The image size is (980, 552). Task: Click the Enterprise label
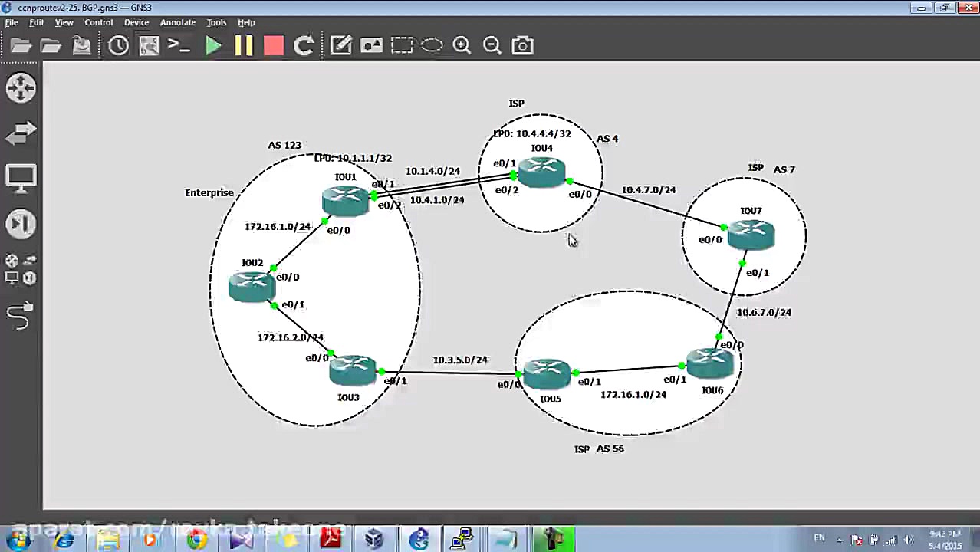click(209, 192)
